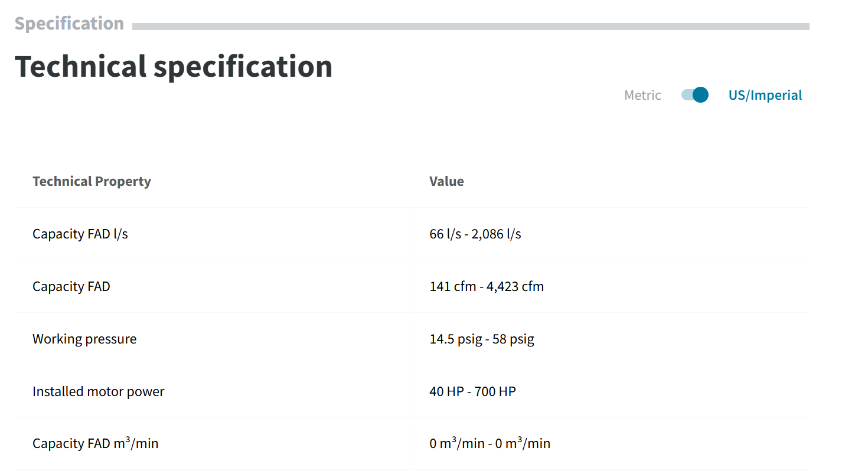
Task: Select the Installed motor power row label
Action: pyautogui.click(x=99, y=391)
